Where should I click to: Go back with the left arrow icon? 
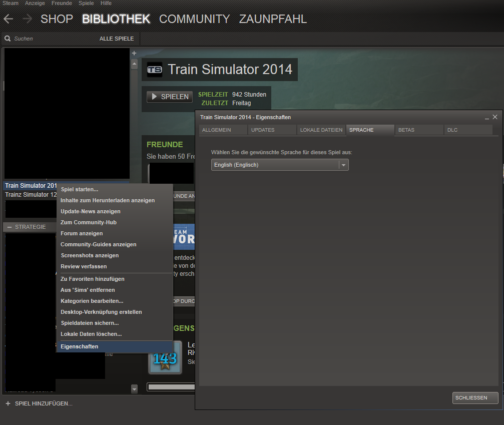pos(9,19)
